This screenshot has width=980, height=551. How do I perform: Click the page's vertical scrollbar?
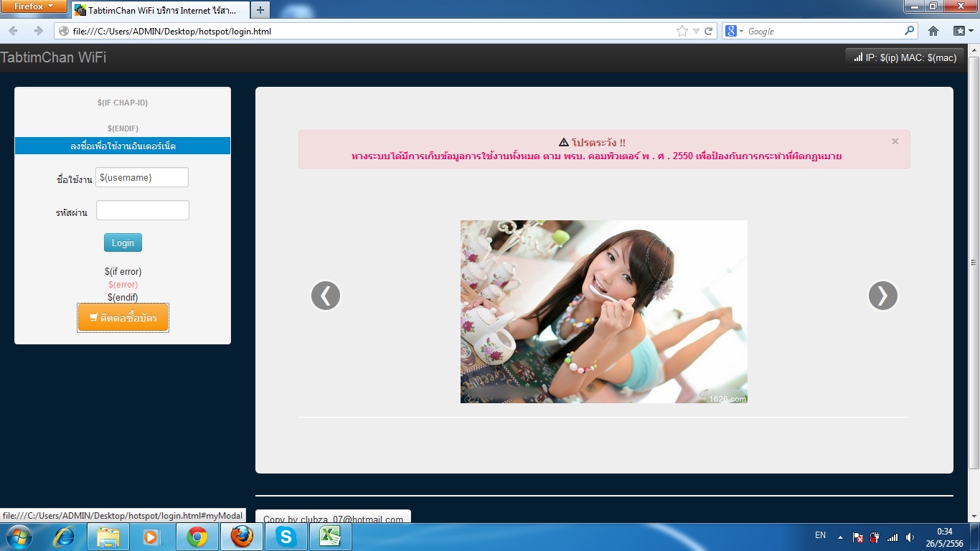974,262
